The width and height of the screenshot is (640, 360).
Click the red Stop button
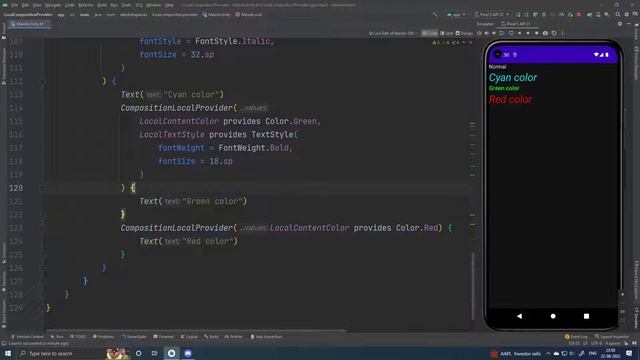[579, 15]
